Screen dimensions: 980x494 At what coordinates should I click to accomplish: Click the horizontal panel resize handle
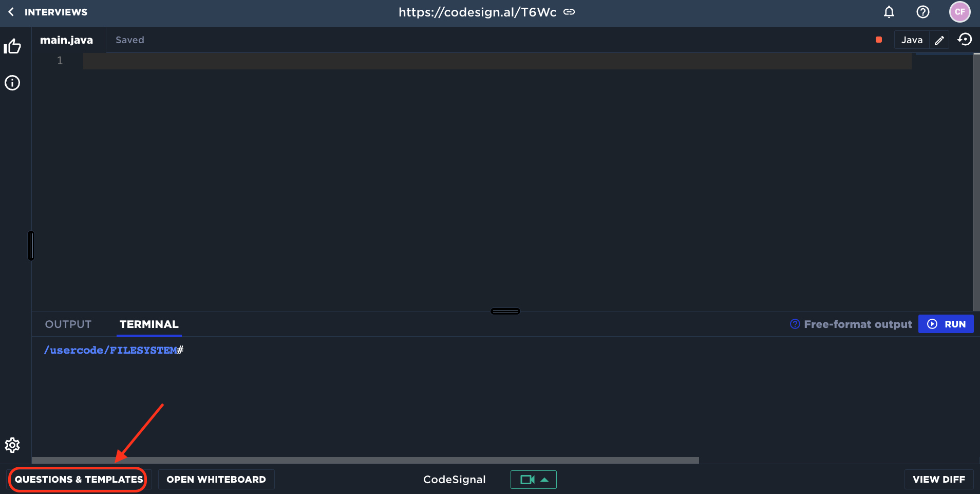pyautogui.click(x=505, y=311)
